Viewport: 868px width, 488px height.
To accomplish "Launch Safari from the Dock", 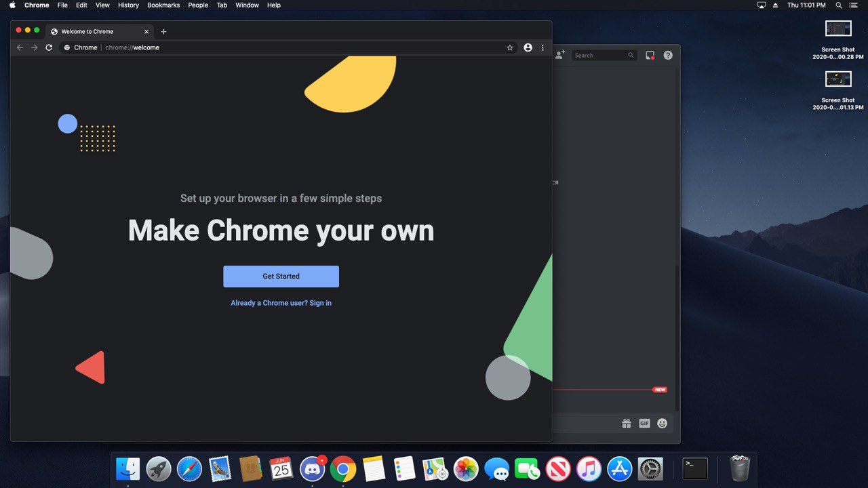I will [x=189, y=469].
